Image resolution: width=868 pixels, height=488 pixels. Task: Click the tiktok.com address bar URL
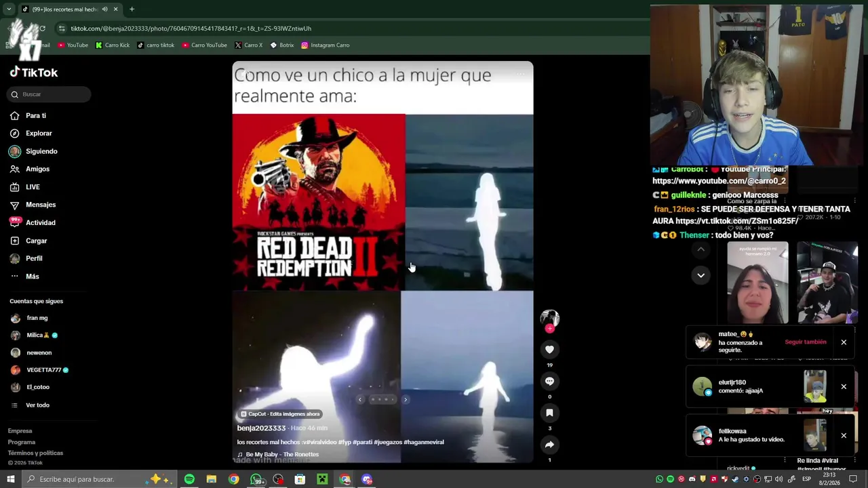[191, 28]
